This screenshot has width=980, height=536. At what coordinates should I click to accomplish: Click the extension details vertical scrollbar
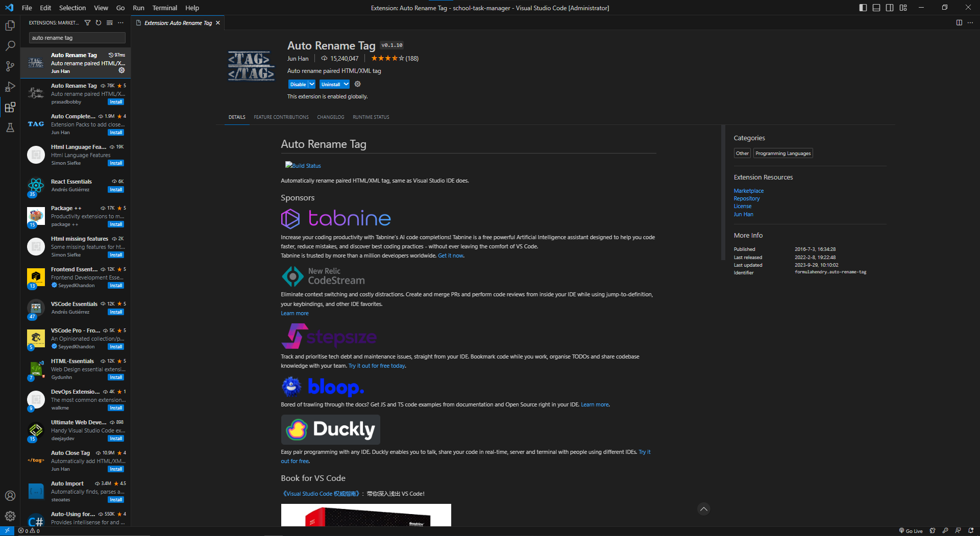(723, 193)
